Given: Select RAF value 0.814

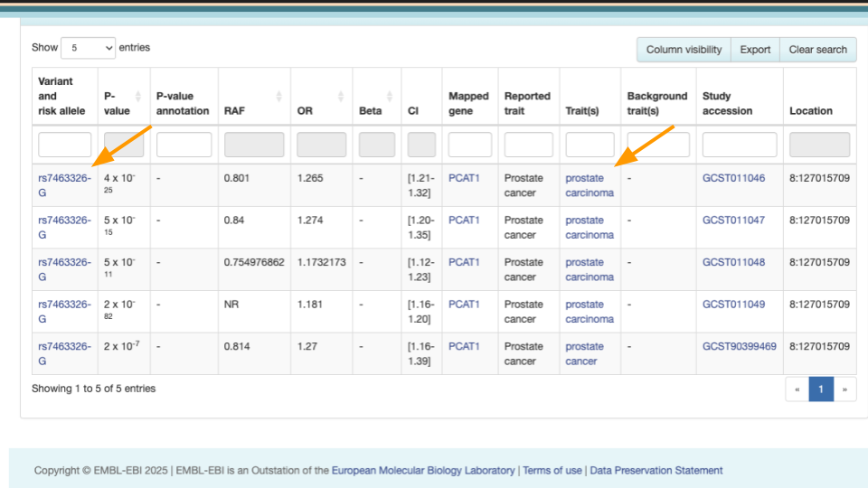Looking at the screenshot, I should pyautogui.click(x=237, y=346).
